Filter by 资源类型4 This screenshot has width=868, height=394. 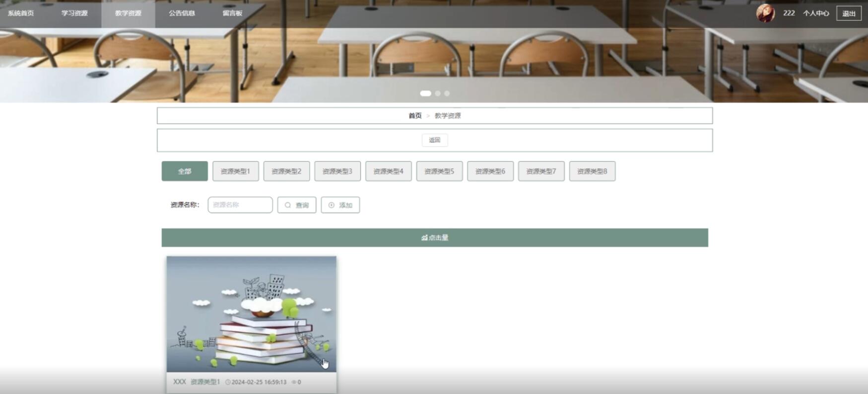click(x=389, y=171)
